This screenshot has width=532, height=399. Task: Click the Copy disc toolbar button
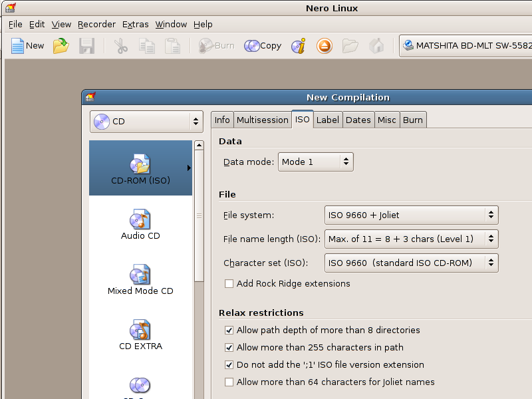(263, 46)
